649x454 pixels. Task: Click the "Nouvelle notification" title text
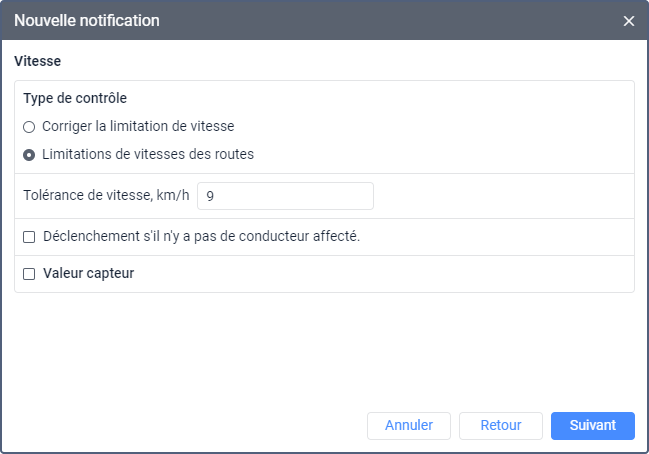click(86, 21)
